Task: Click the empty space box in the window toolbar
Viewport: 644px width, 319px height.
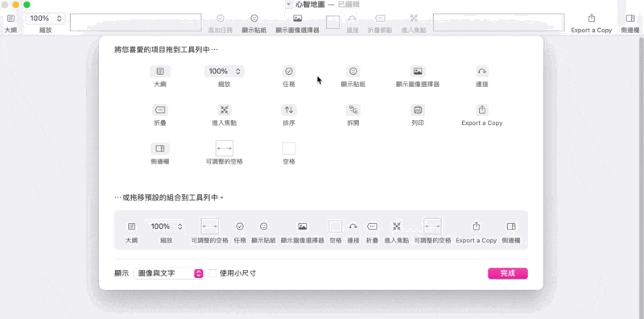Action: [x=332, y=23]
